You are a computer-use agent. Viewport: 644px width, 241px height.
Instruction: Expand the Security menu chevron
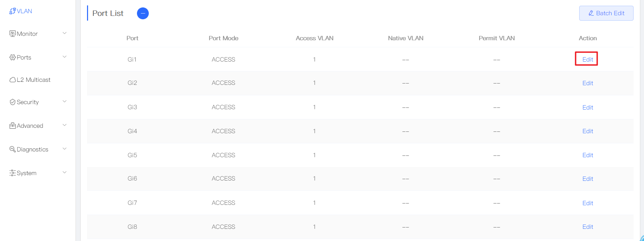[64, 101]
